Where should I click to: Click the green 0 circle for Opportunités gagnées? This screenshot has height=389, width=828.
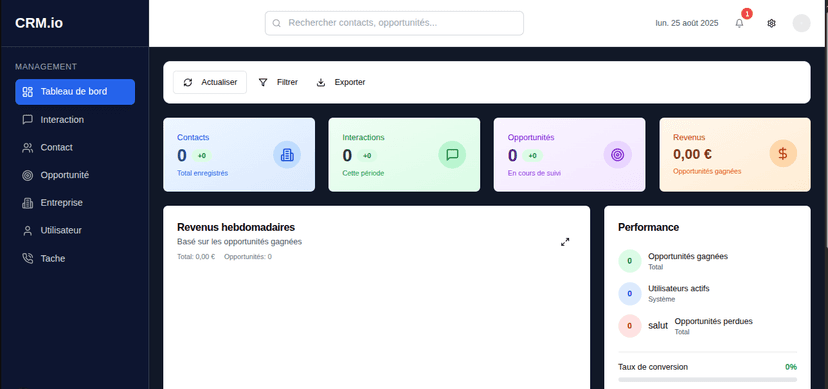tap(629, 261)
